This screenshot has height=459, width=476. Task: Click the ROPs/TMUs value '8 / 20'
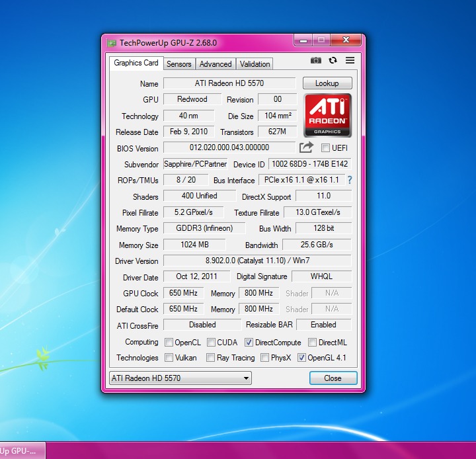(x=186, y=180)
